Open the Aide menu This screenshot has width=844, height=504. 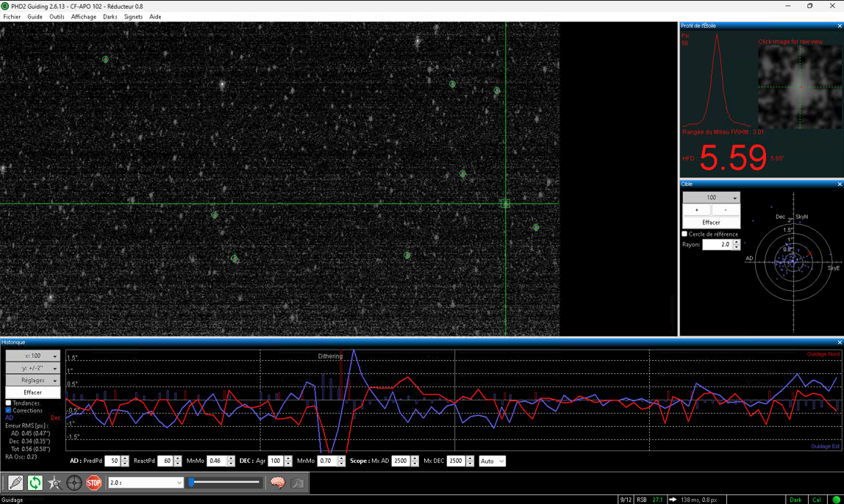[x=155, y=17]
